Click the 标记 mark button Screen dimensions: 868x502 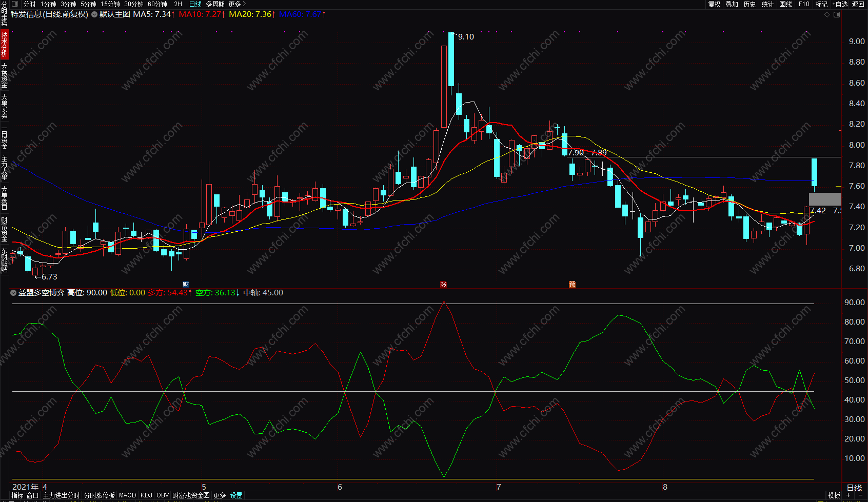click(x=822, y=4)
